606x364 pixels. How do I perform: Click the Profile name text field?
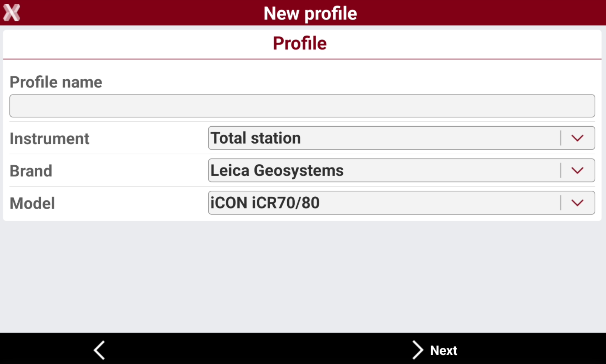point(302,106)
